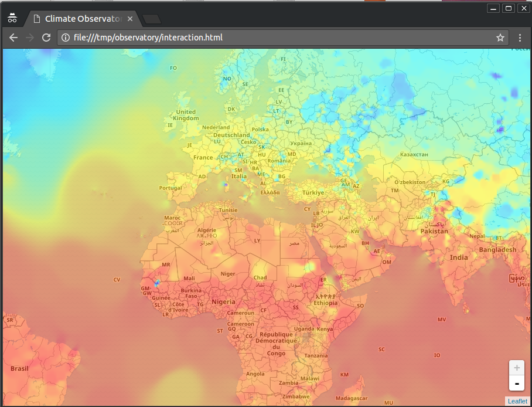The height and width of the screenshot is (407, 532).
Task: Click the Zimbabwe label on map
Action: pyautogui.click(x=296, y=396)
